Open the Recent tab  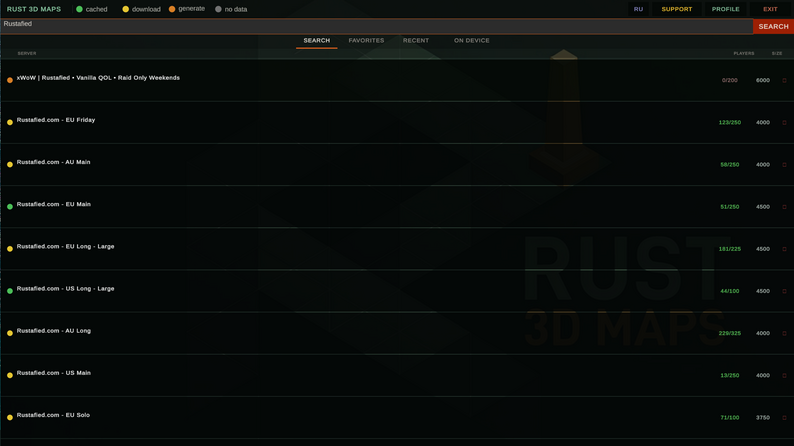(x=416, y=40)
